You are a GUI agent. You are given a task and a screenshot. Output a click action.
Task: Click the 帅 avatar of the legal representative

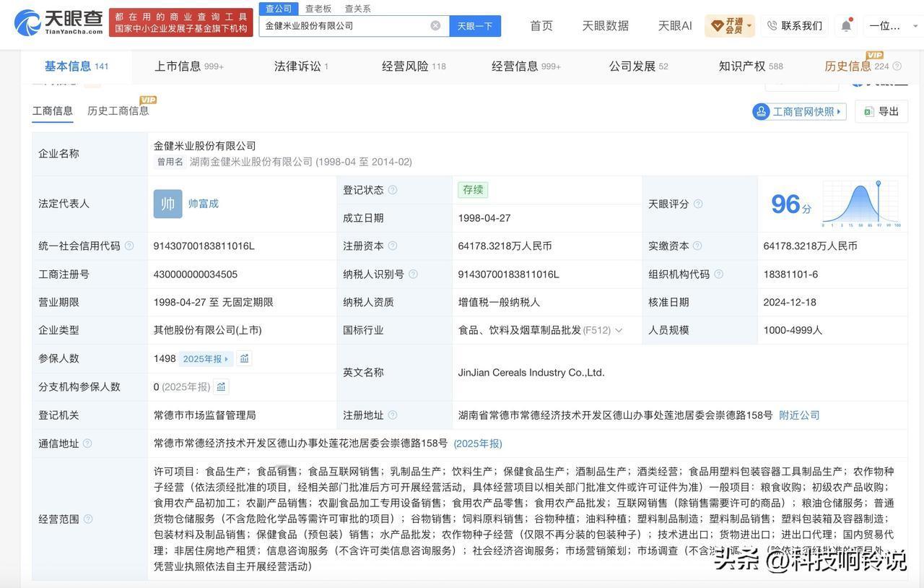click(167, 204)
